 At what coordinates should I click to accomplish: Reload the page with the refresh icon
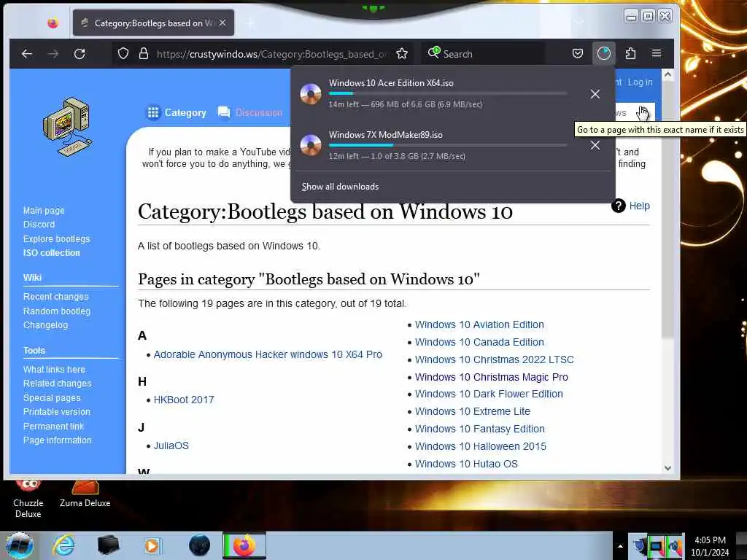[80, 54]
